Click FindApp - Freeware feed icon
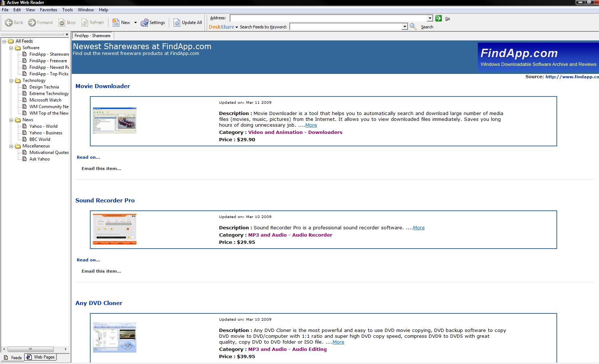The height and width of the screenshot is (364, 599). (x=25, y=61)
